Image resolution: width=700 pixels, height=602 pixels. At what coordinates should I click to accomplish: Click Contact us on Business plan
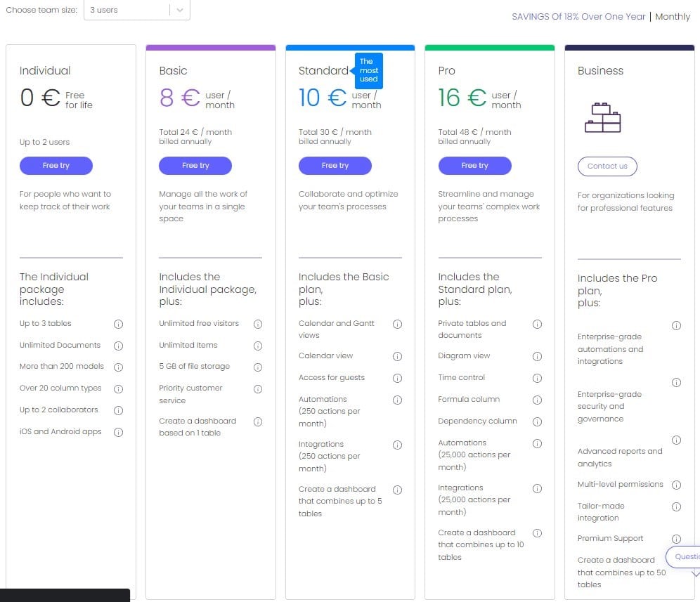pos(607,166)
